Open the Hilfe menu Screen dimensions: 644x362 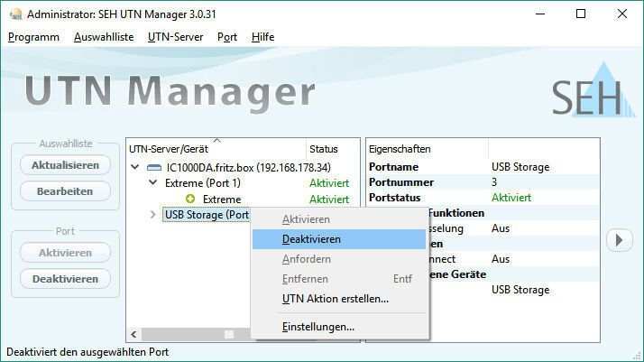click(x=262, y=37)
